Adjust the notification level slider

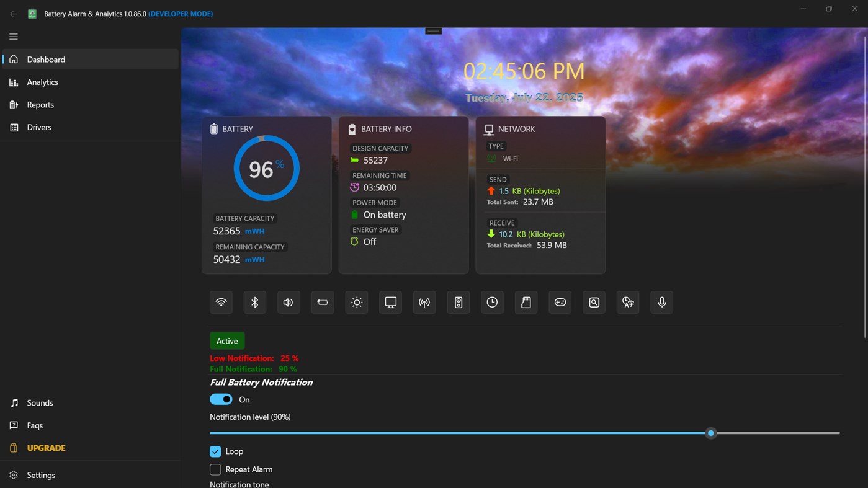pos(711,433)
